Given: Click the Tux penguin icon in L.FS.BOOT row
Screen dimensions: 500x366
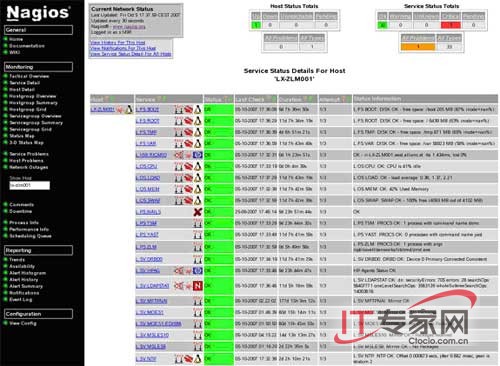Looking at the screenshot, I should (198, 109).
